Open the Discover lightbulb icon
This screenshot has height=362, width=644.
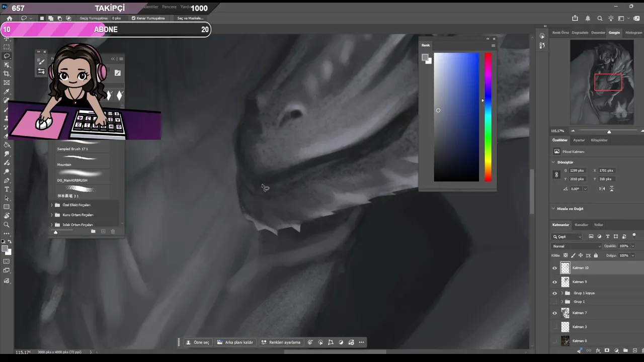tap(611, 18)
